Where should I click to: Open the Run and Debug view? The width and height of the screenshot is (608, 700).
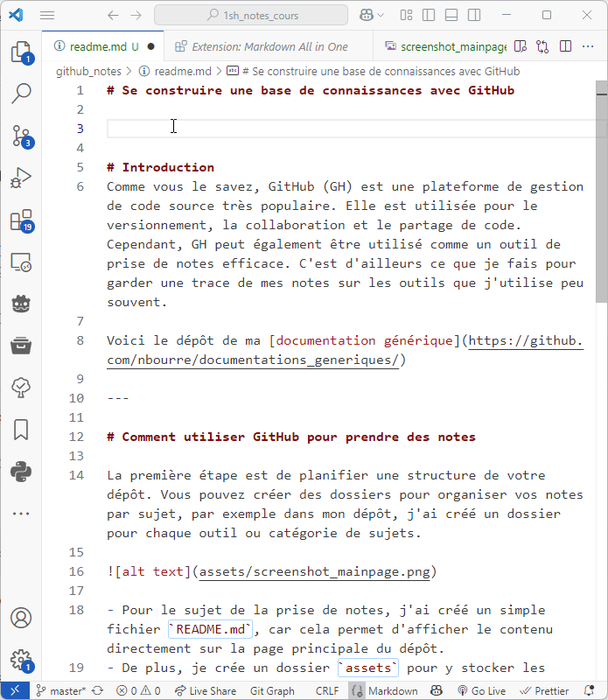click(x=21, y=178)
